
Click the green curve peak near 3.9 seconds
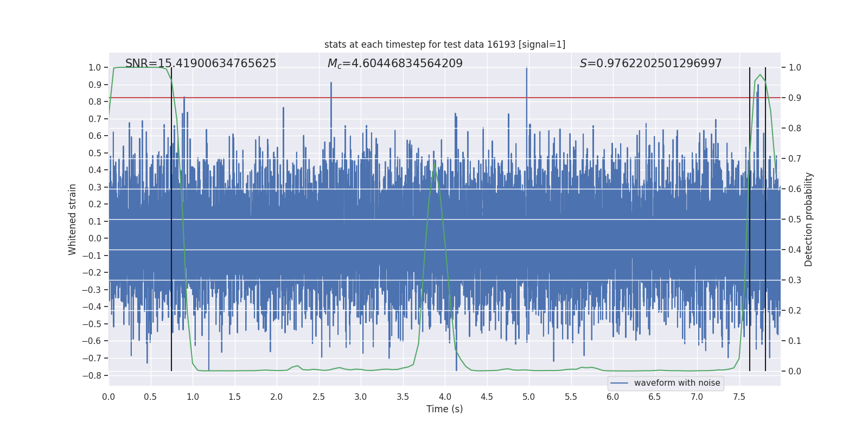(x=435, y=162)
